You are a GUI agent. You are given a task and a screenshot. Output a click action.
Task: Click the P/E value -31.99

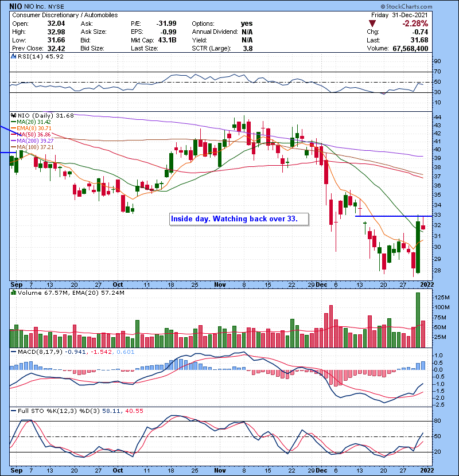coord(166,24)
